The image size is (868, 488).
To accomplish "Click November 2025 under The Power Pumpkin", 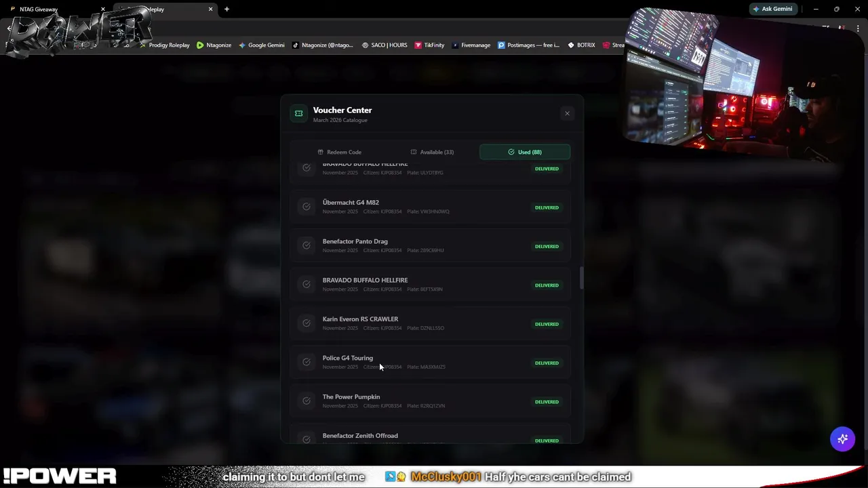I will click(340, 406).
